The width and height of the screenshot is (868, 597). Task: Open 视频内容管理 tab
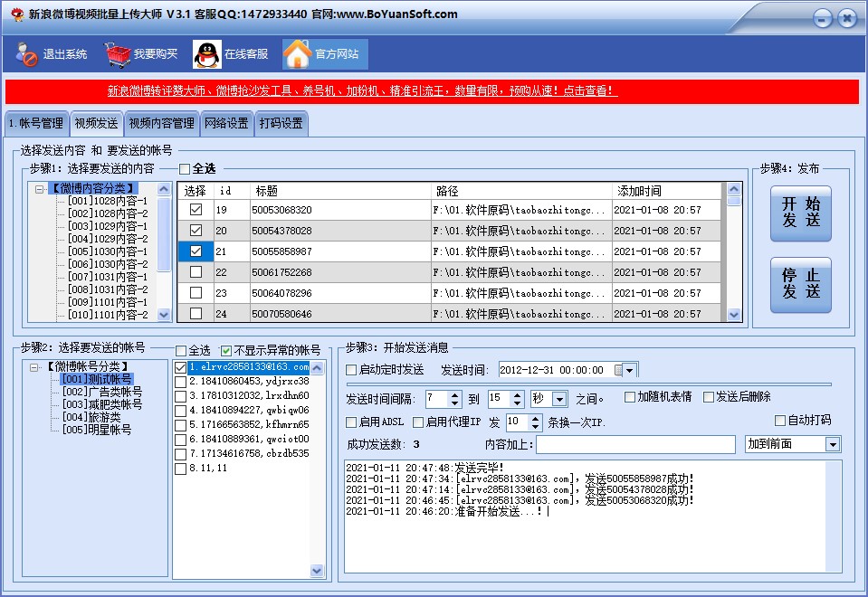[x=162, y=123]
